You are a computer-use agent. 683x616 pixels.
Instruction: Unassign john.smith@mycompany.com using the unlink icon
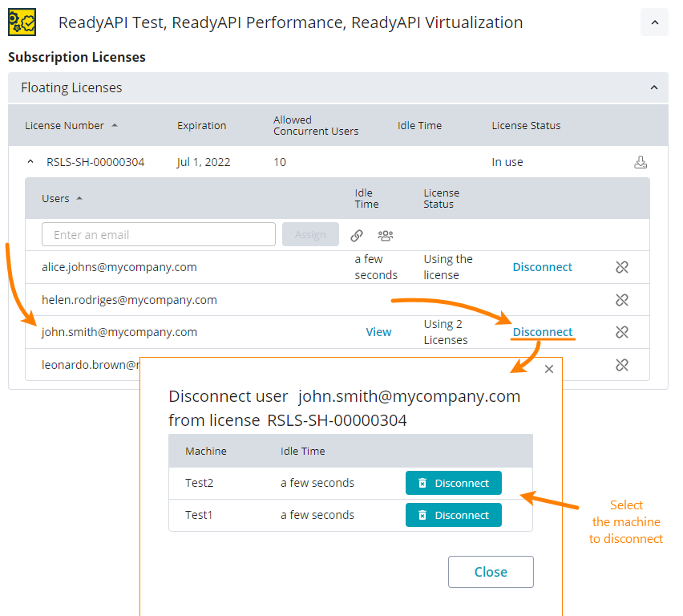click(x=621, y=332)
